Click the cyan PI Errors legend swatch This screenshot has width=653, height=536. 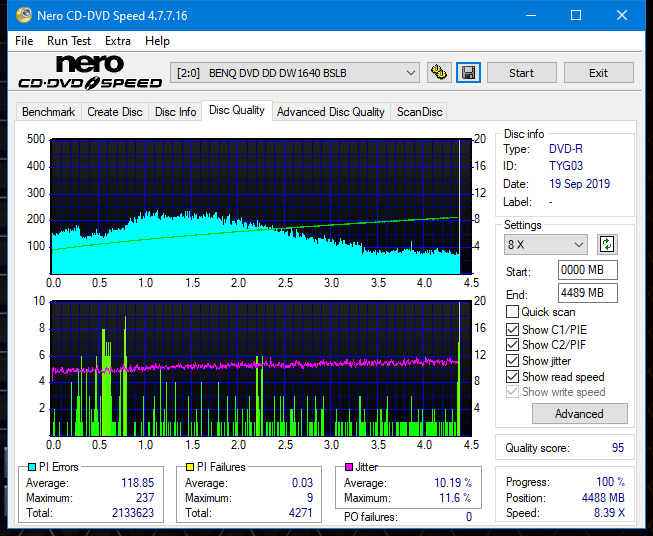coord(32,467)
